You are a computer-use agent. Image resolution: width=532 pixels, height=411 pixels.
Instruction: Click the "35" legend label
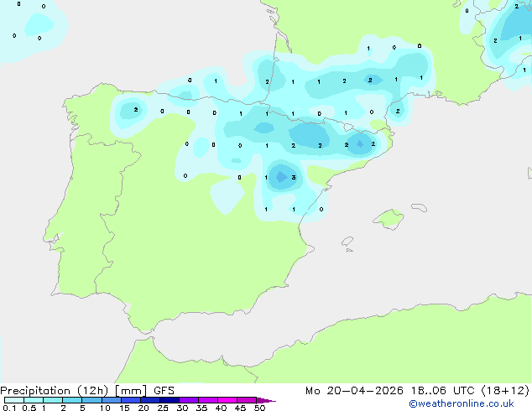coord(201,408)
